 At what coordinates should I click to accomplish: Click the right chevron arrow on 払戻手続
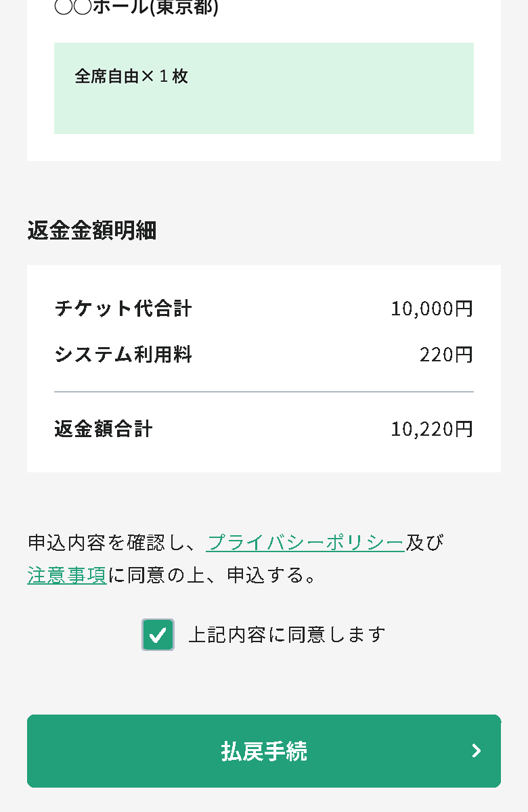(477, 750)
